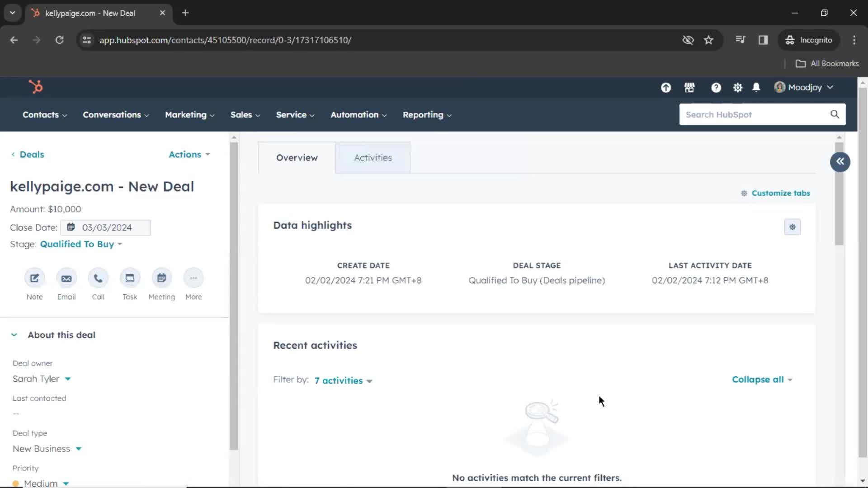Open the tab search dropdown arrow
Image resolution: width=868 pixels, height=488 pixels.
13,13
